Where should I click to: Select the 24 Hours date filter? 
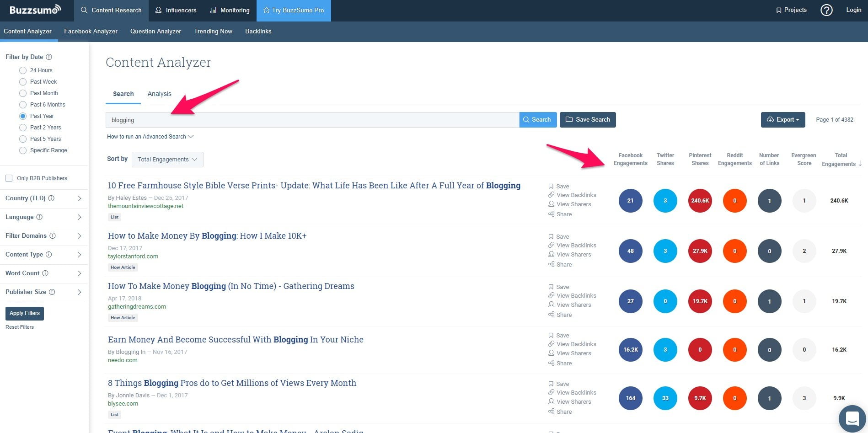[x=23, y=70]
